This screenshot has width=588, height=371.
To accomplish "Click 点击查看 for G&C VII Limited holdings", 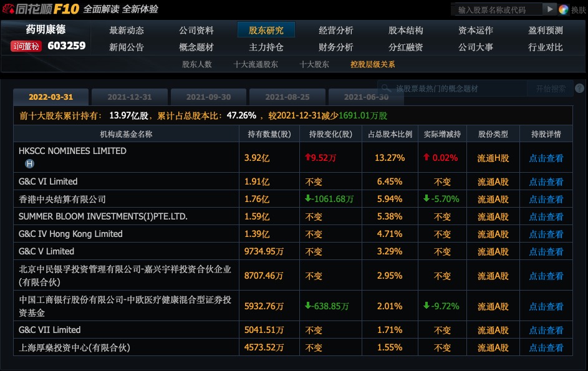I will pyautogui.click(x=546, y=330).
